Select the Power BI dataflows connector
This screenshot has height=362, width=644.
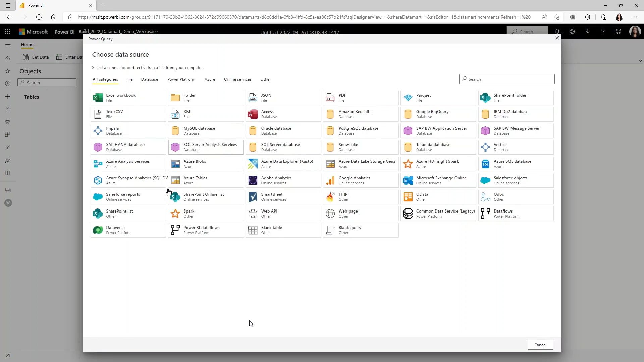206,230
